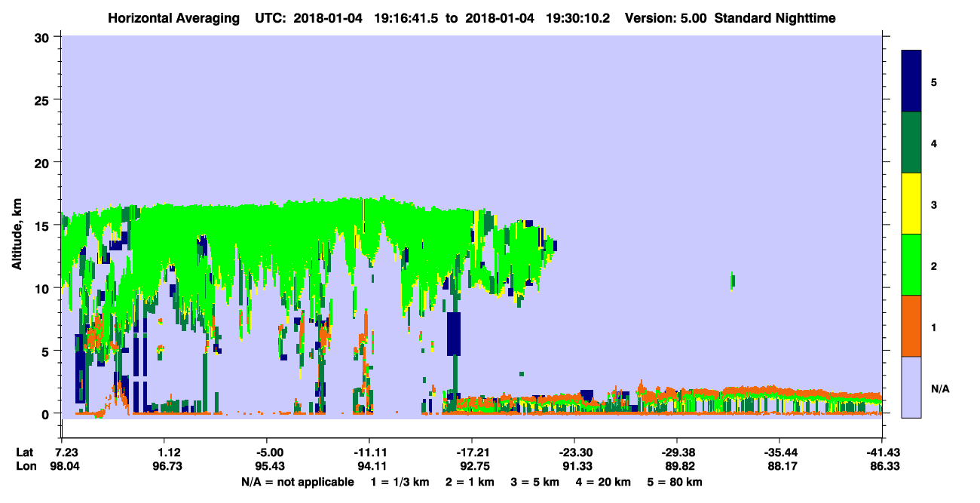
Task: Click 'Version: 5.00' in the title
Action: pos(666,18)
